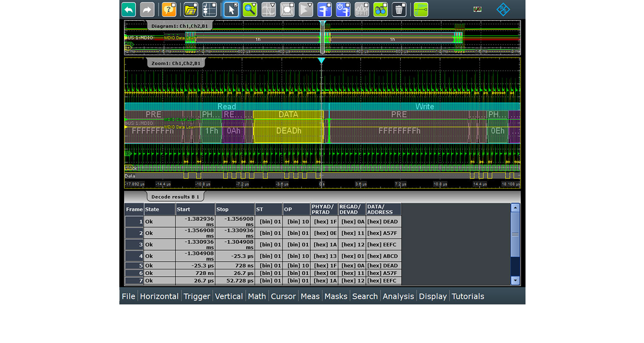Click the Tutorials menu item
Screen dimensions: 644x343
tap(468, 296)
